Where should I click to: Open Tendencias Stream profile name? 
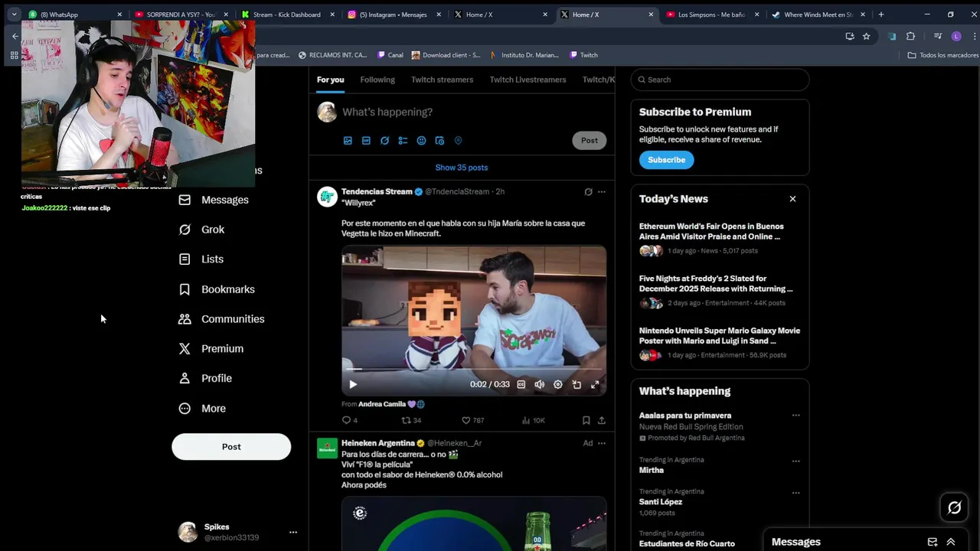click(x=377, y=191)
